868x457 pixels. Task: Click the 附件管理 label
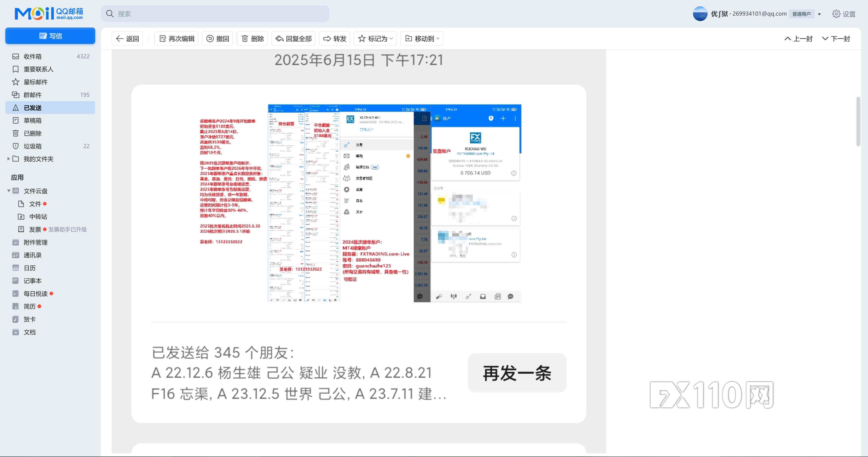pyautogui.click(x=35, y=242)
